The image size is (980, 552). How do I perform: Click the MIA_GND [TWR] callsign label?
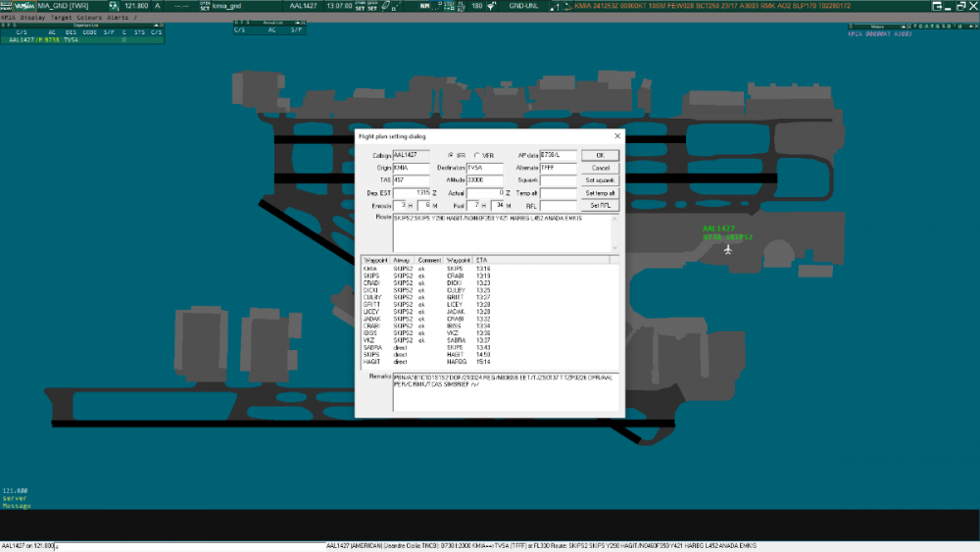tap(63, 6)
